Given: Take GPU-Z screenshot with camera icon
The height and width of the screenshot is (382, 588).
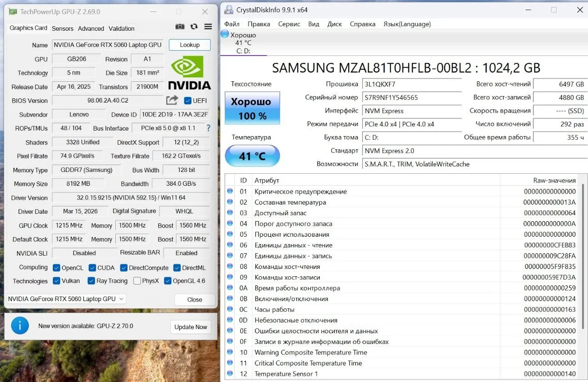Looking at the screenshot, I should [x=180, y=27].
